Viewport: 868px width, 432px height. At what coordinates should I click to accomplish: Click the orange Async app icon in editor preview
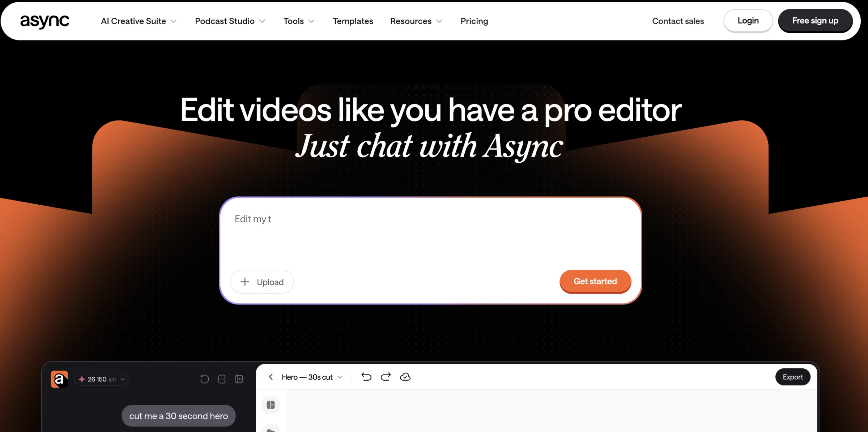pyautogui.click(x=59, y=379)
